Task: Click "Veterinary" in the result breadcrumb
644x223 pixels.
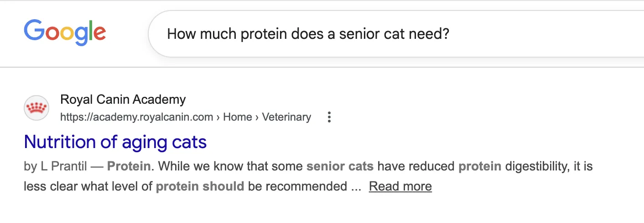Action: 286,117
